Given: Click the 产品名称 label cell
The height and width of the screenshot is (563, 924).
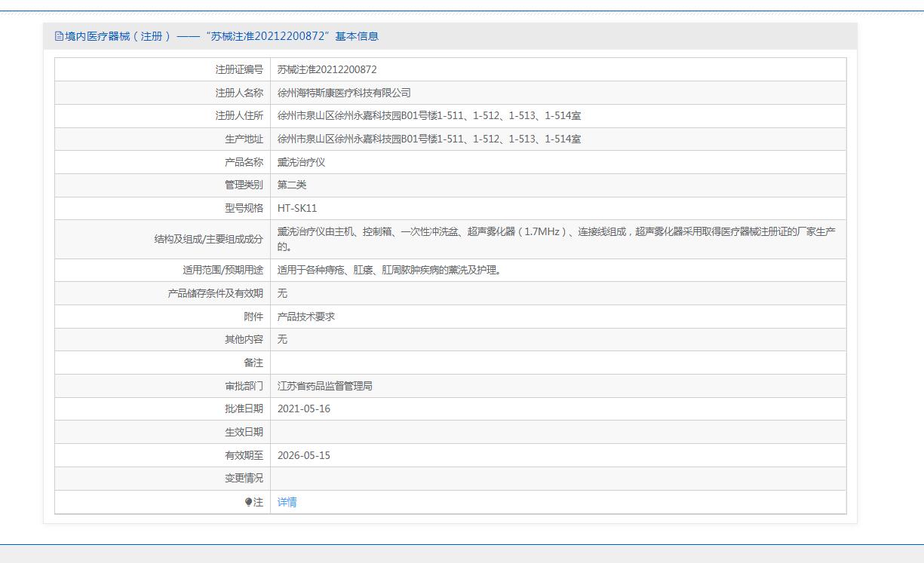Looking at the screenshot, I should (162, 162).
